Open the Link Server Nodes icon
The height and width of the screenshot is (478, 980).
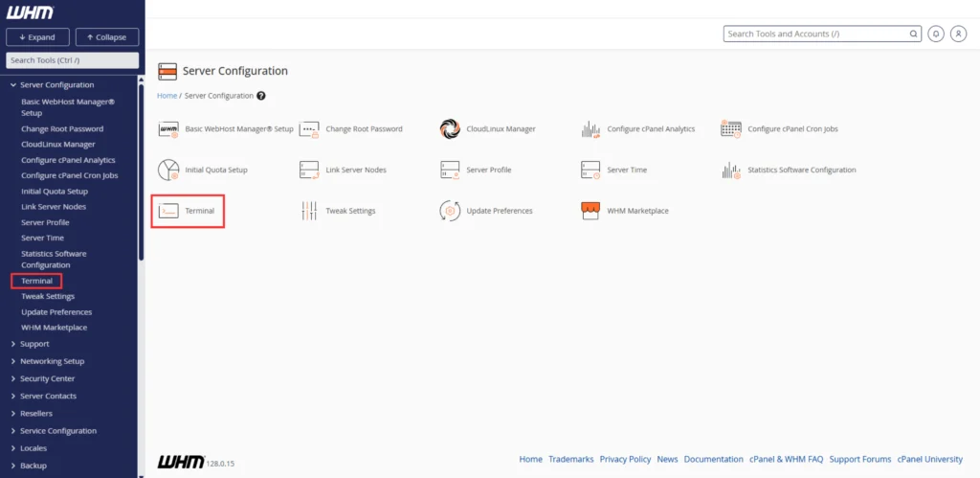[x=309, y=170]
